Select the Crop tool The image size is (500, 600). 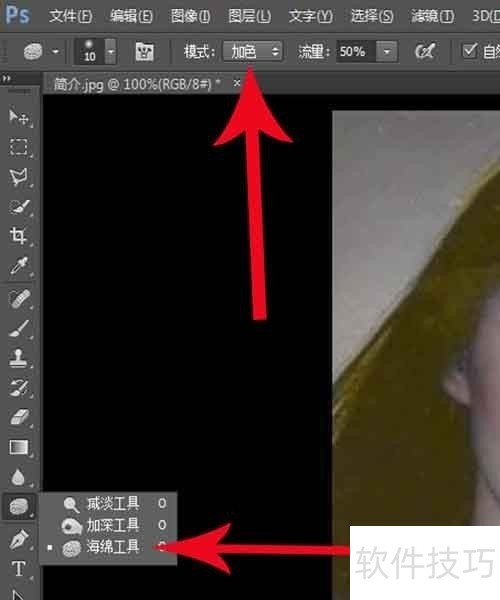coord(19,236)
